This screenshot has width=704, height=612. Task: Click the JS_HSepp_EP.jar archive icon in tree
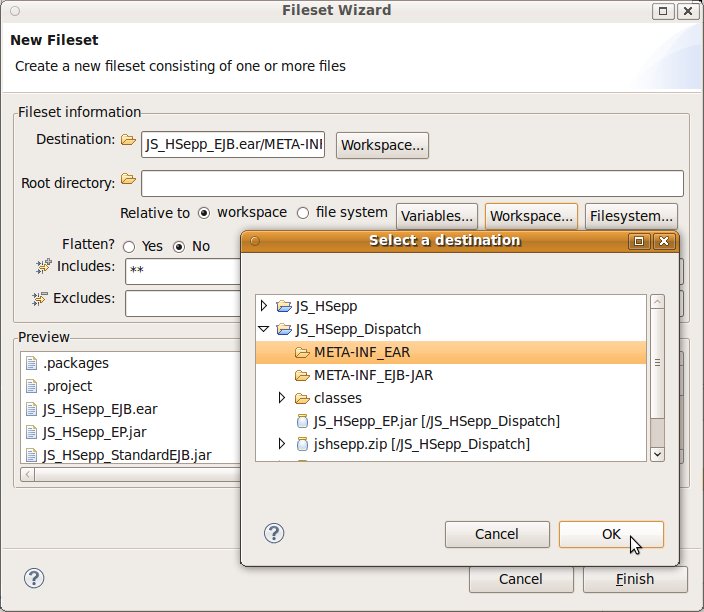click(302, 421)
